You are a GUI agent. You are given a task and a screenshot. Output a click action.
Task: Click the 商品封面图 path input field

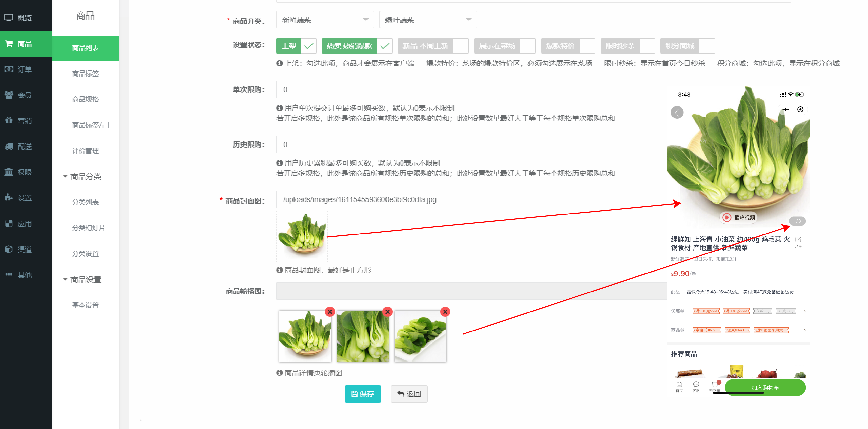tap(471, 200)
